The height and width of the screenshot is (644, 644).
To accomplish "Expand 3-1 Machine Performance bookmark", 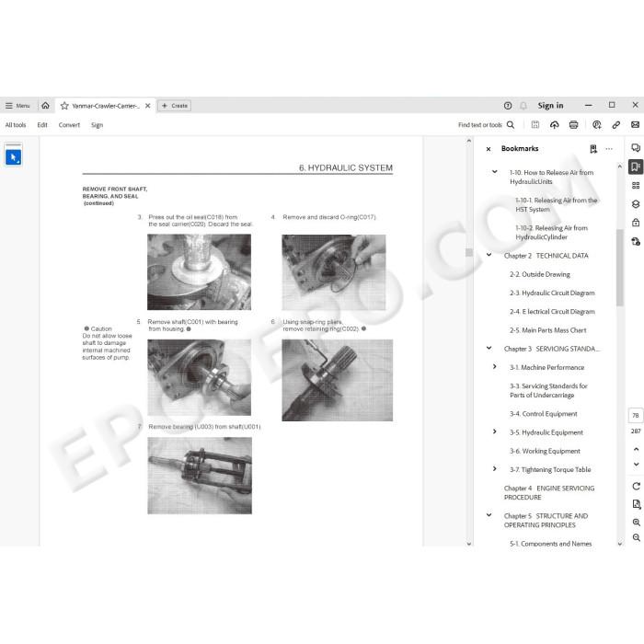I will [x=495, y=367].
